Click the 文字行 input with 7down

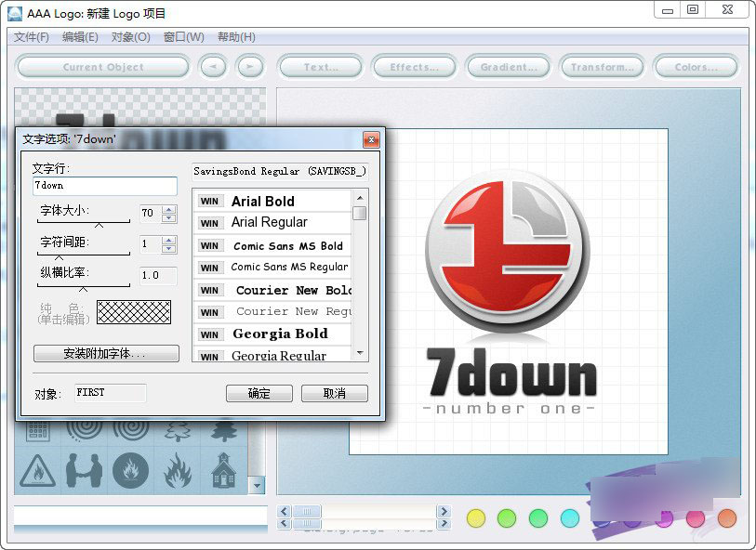[x=105, y=186]
